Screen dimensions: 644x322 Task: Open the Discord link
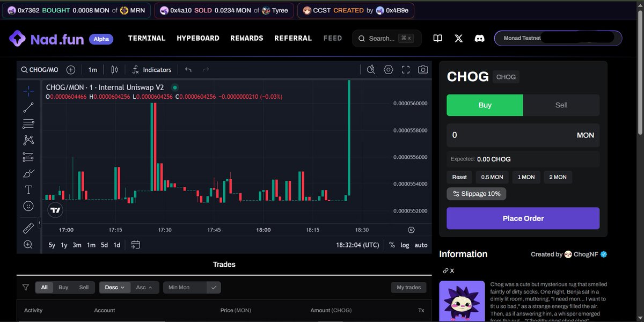pos(479,39)
